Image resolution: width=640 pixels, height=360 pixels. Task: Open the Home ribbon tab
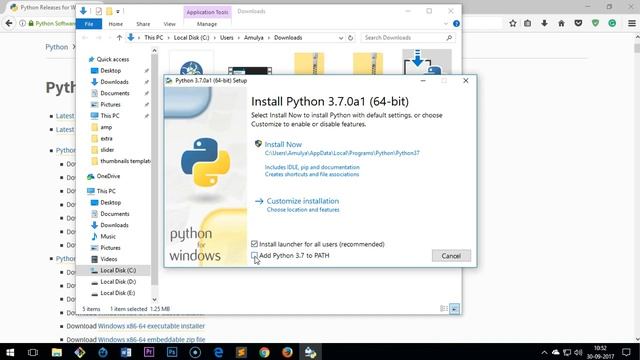click(116, 24)
